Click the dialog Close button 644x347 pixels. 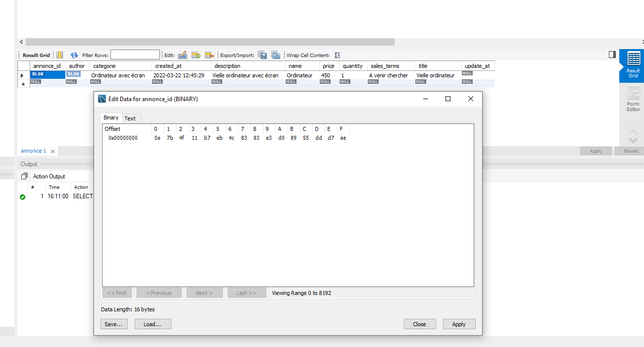(419, 324)
